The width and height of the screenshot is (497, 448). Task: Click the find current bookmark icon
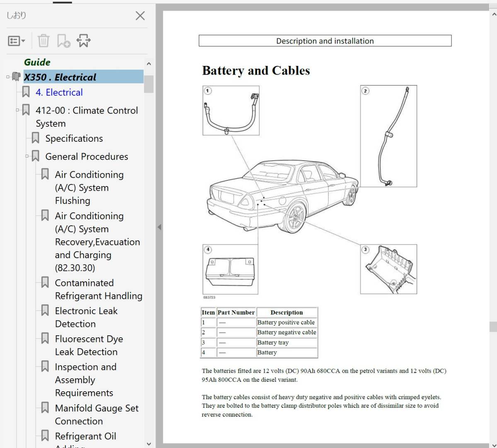[83, 41]
